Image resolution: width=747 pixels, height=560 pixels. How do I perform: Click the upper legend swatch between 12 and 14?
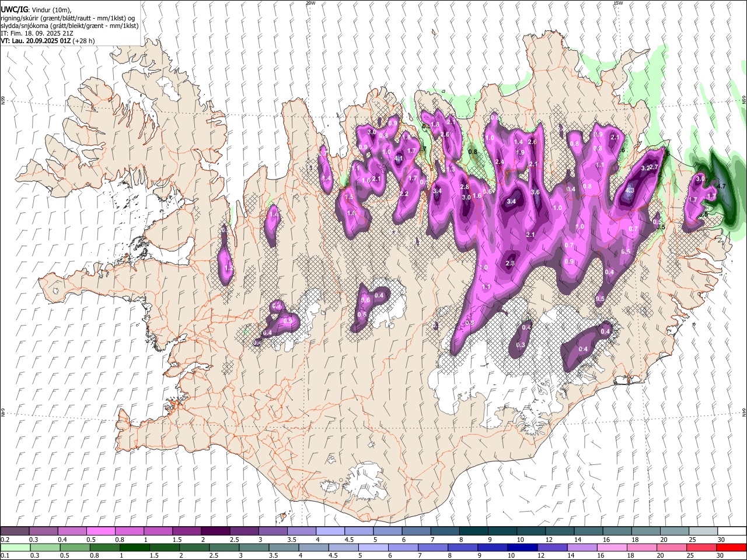coord(560,531)
